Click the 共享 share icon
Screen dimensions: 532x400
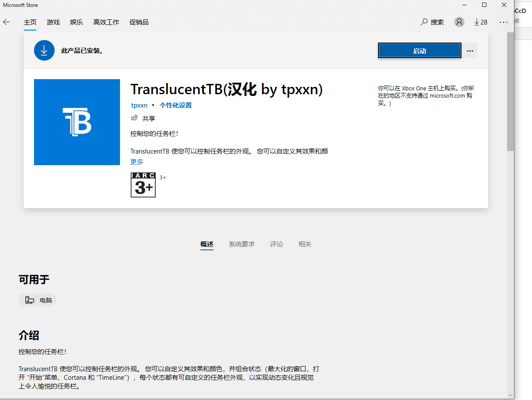[x=135, y=118]
